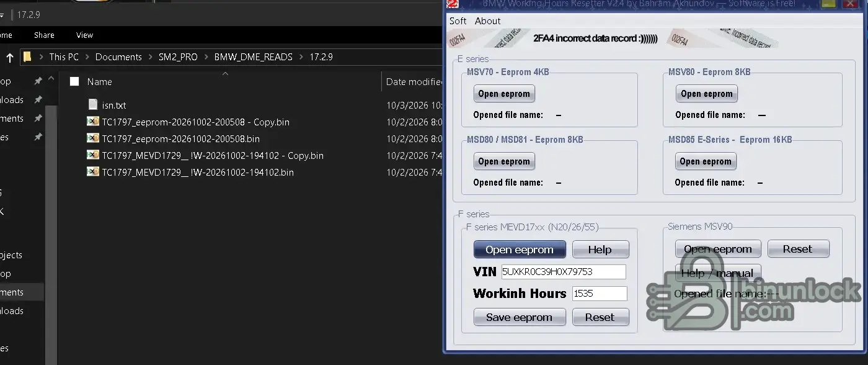This screenshot has width=868, height=365.
Task: Click Documents in the address path
Action: pyautogui.click(x=118, y=56)
